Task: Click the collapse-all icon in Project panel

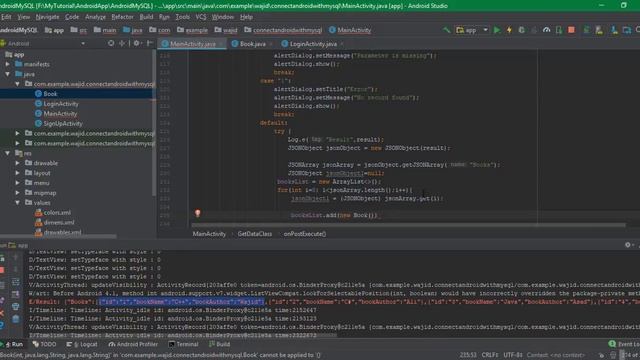Action: tap(122, 43)
